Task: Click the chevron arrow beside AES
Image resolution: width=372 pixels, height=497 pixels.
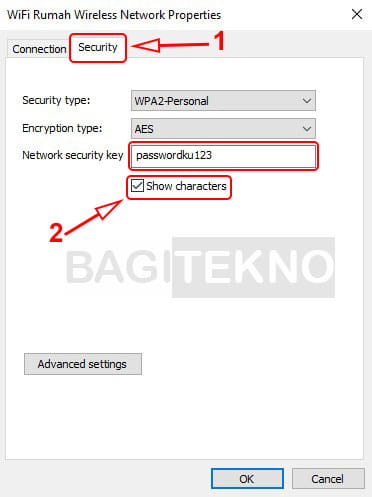Action: tap(306, 129)
